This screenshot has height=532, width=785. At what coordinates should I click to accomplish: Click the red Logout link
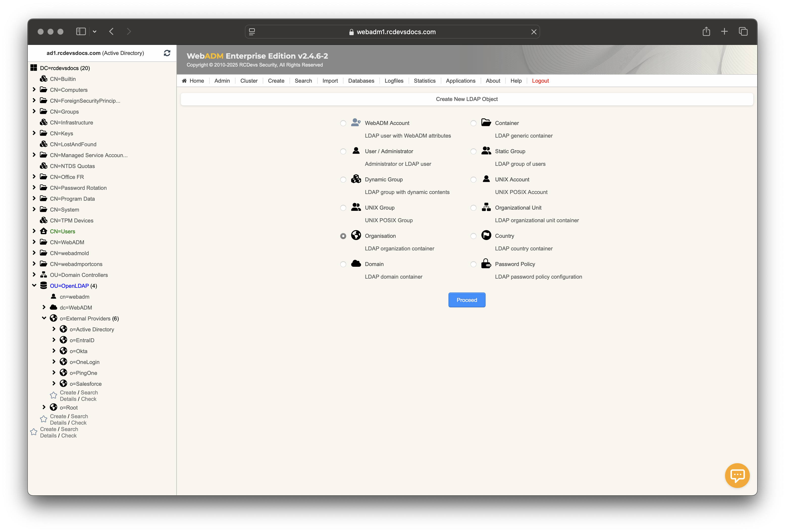point(540,81)
